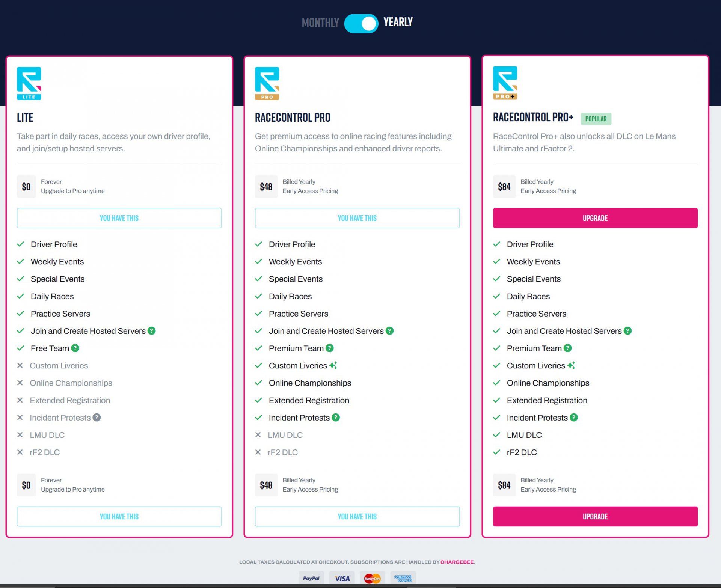Screen dimensions: 721x588
Task: Click the x mark beside rF2 DLC in Pro
Action: coord(258,452)
